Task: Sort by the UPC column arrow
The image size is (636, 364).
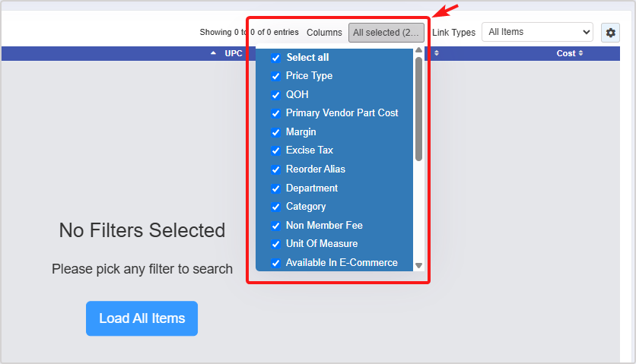Action: point(213,53)
